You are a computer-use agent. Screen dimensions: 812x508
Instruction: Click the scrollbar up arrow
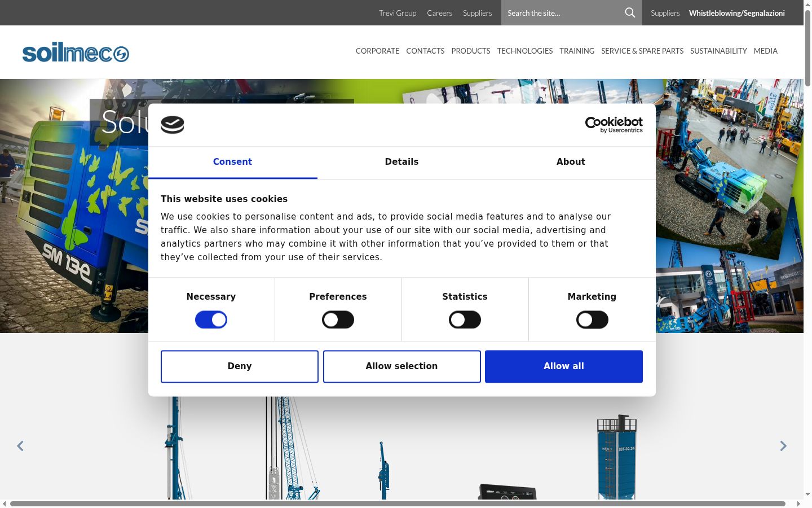807,4
